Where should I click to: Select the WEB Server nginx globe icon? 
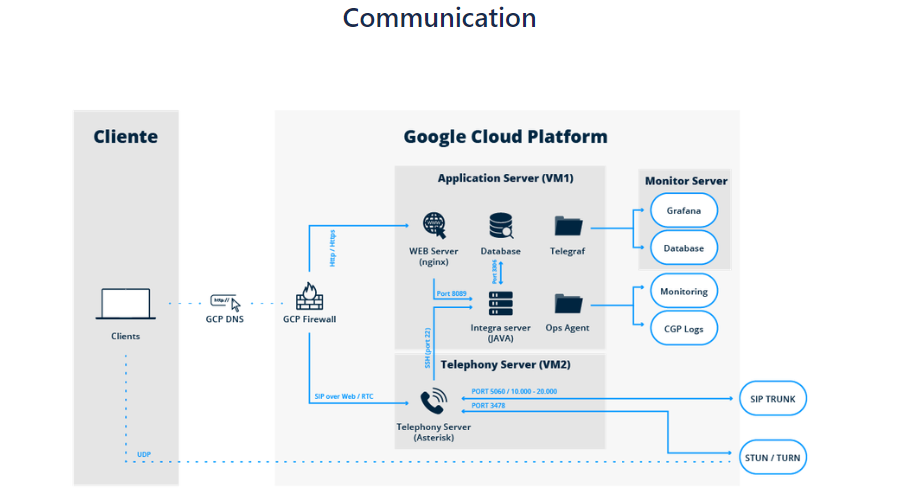tap(433, 224)
